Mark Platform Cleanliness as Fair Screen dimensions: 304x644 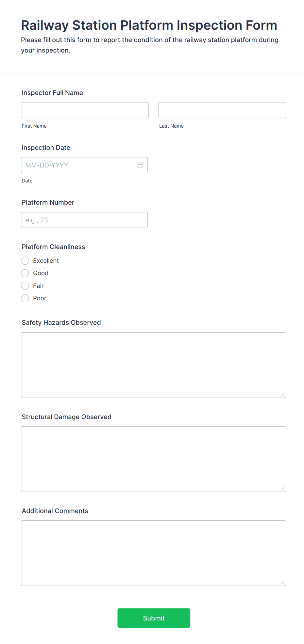25,286
